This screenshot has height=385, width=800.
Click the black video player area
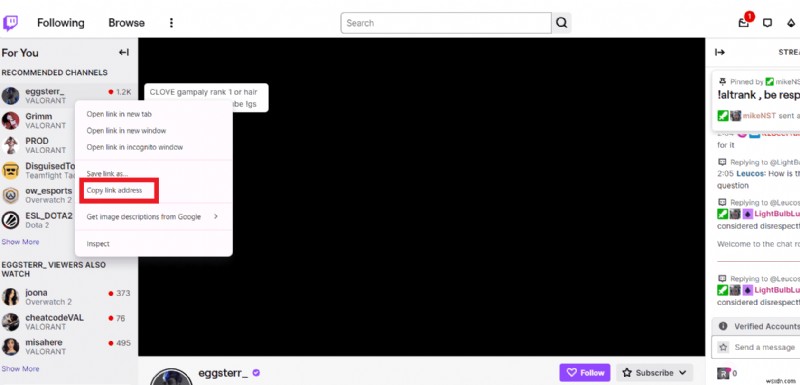(x=421, y=197)
